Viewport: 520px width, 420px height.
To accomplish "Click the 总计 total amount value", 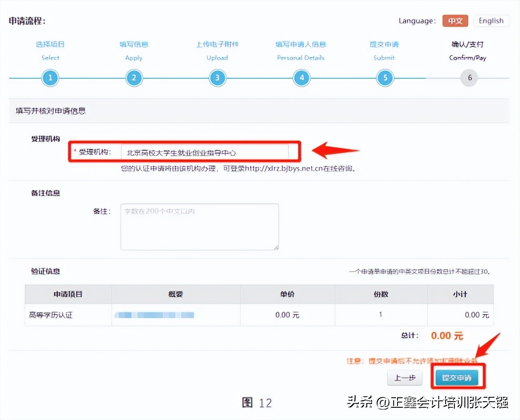I will coord(446,336).
